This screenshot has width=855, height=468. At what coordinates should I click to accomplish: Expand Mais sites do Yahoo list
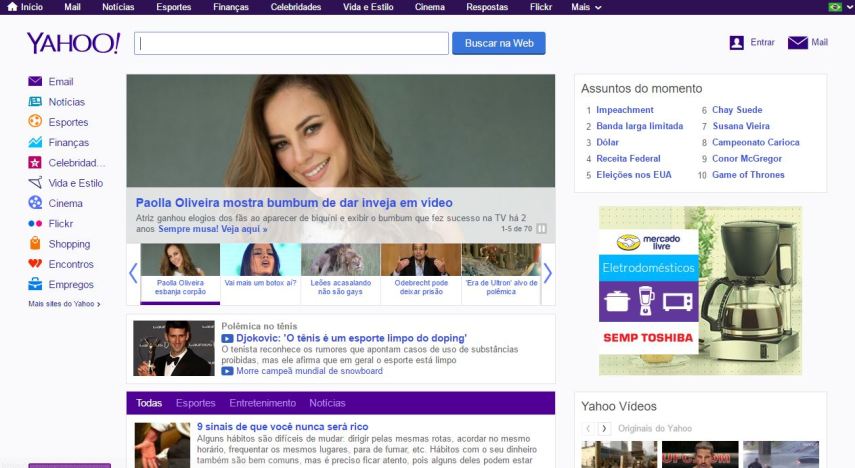pos(65,303)
